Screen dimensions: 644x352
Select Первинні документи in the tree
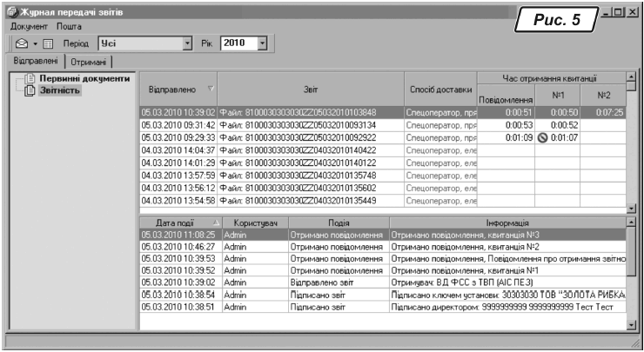84,79
